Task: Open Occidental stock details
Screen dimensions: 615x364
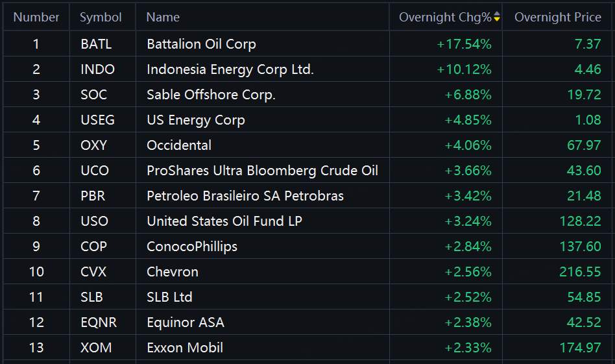Action: pyautogui.click(x=179, y=145)
